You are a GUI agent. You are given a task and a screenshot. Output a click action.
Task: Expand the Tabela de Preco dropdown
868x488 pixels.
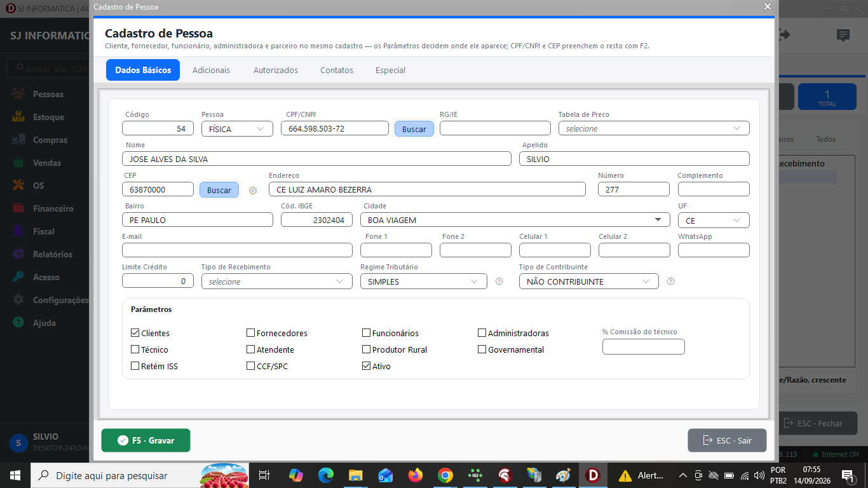point(654,128)
